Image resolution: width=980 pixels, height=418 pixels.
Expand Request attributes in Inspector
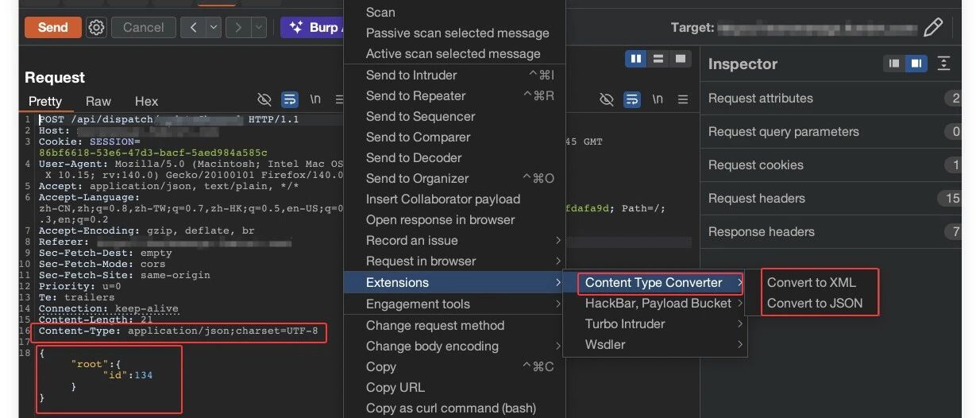point(831,99)
